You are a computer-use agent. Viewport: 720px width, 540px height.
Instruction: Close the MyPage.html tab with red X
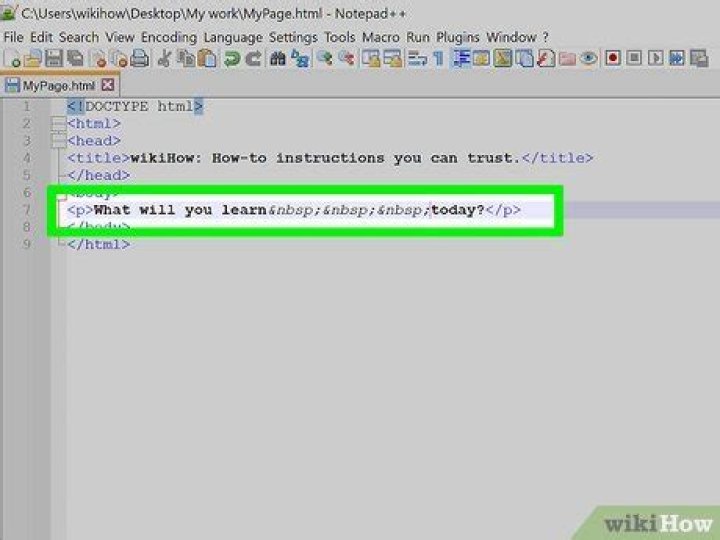tap(108, 85)
